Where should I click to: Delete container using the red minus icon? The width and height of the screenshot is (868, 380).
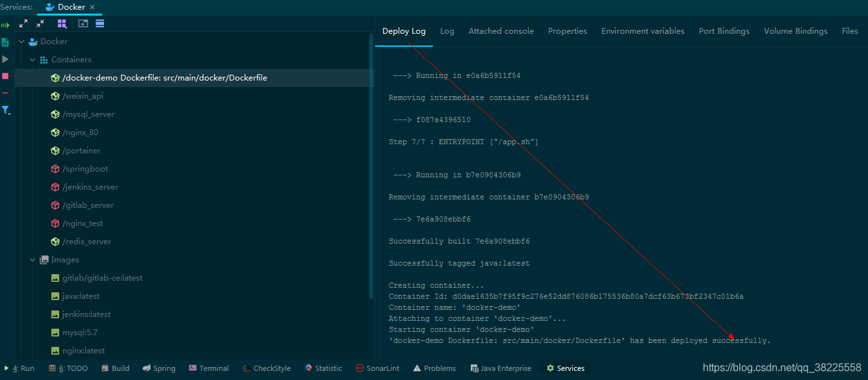point(5,93)
